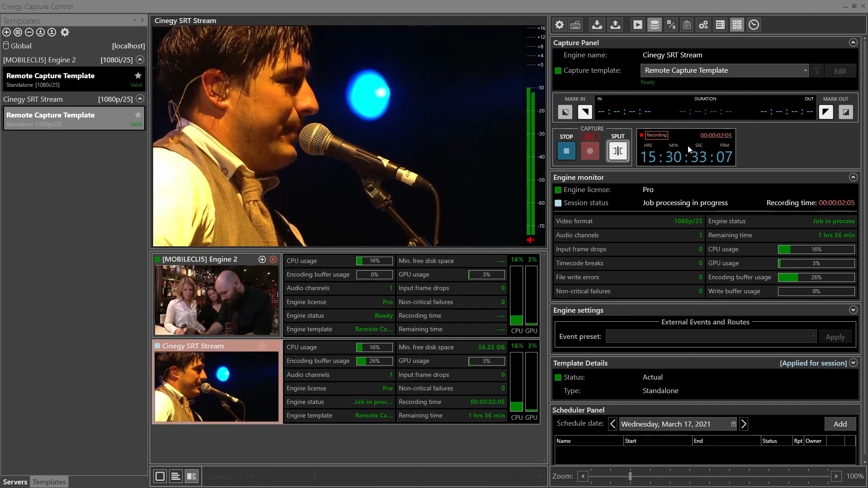Click the red record button

[x=590, y=151]
